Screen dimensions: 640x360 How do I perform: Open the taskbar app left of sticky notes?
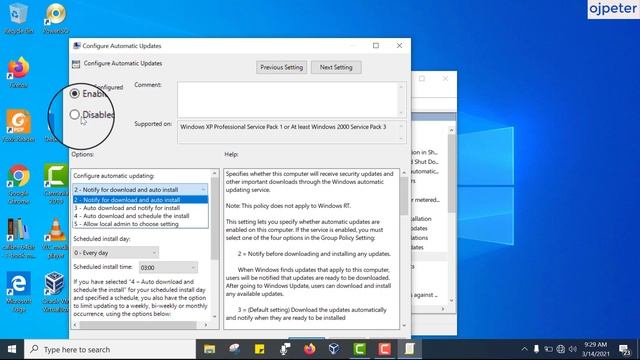point(234,349)
